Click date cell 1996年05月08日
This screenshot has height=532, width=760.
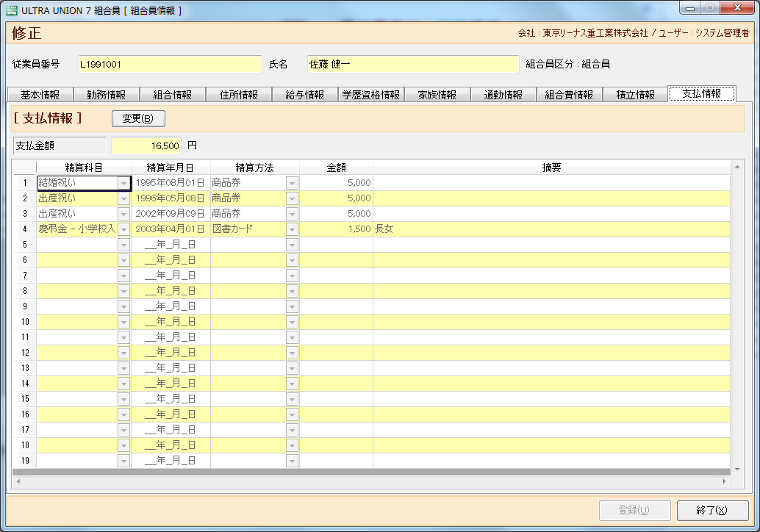click(x=171, y=198)
